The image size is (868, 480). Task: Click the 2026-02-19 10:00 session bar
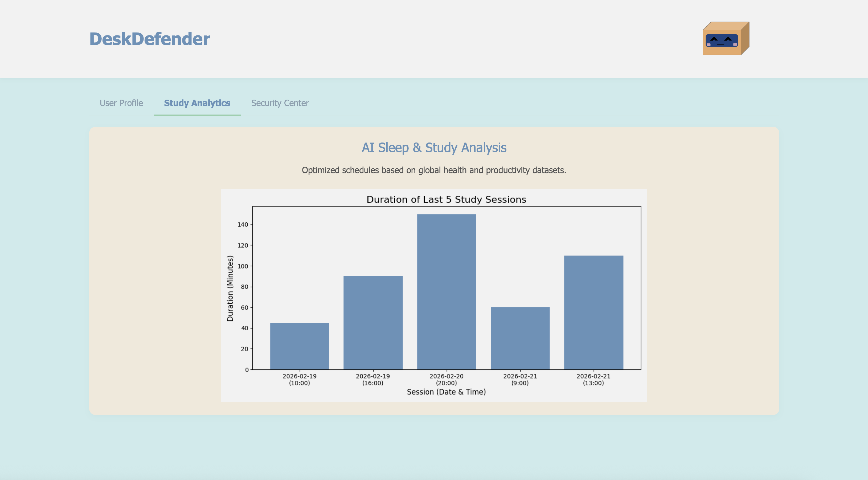(x=299, y=346)
